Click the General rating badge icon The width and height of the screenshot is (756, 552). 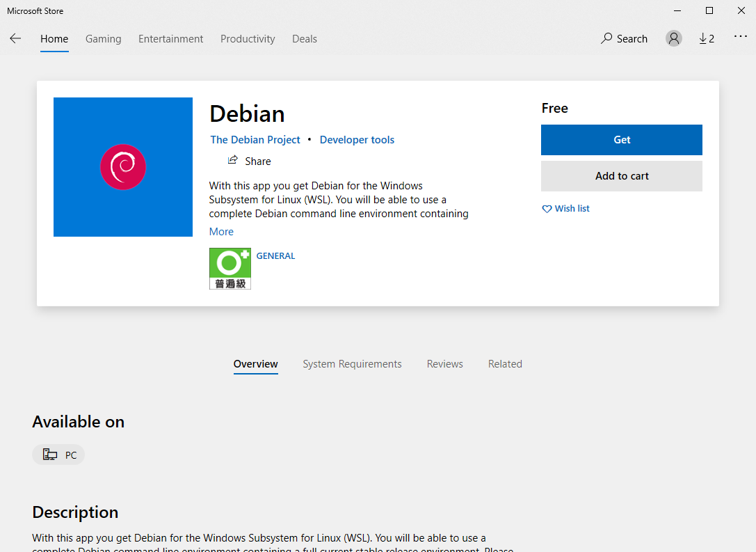tap(230, 269)
